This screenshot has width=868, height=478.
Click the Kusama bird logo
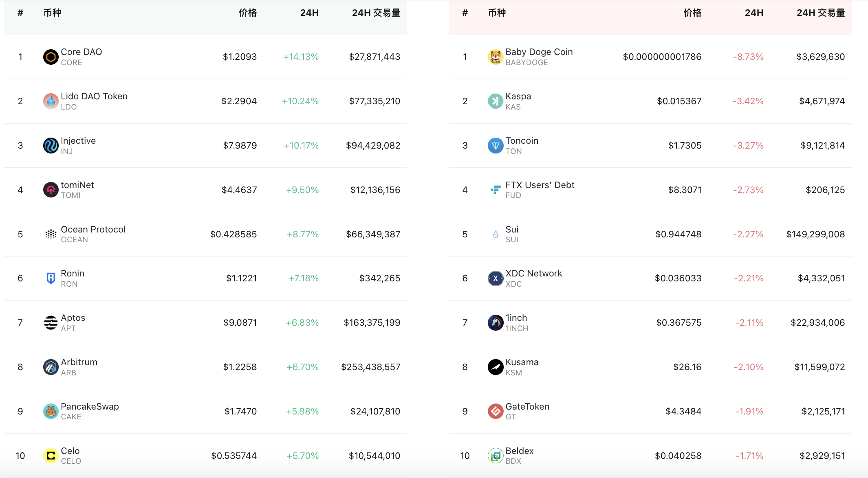pyautogui.click(x=496, y=367)
